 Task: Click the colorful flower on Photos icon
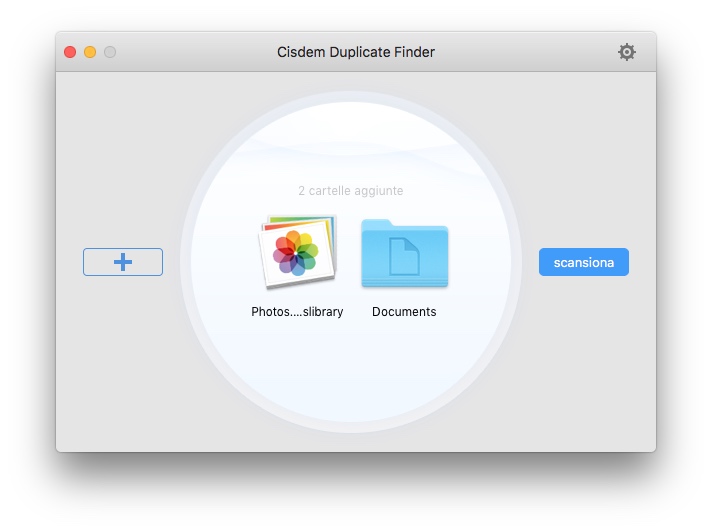tap(297, 251)
